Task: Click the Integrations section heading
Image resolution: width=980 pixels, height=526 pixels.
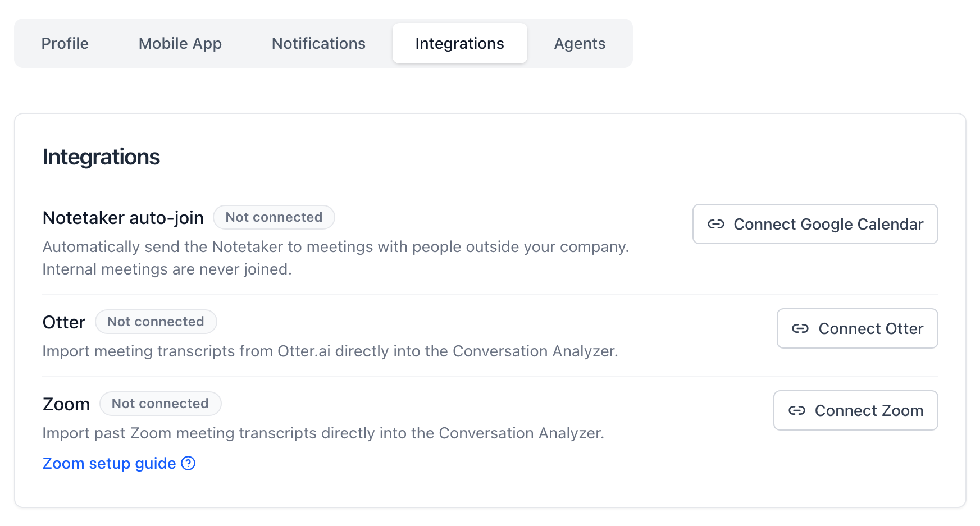Action: coord(101,157)
